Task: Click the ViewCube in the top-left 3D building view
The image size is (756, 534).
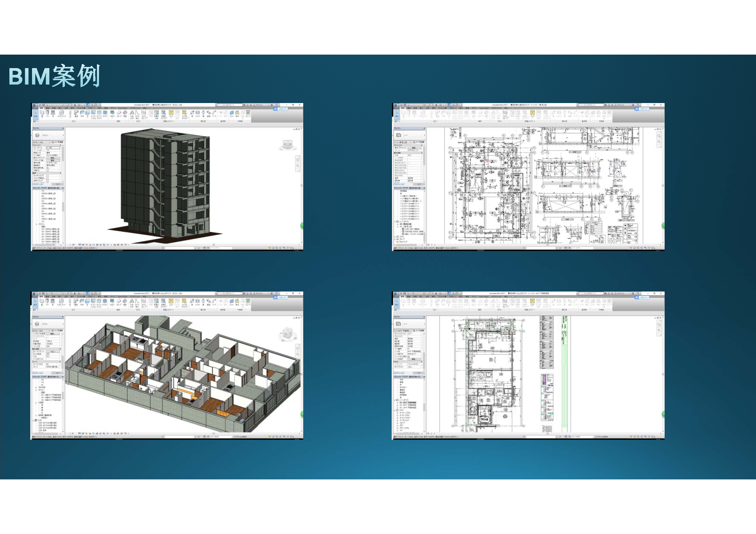Action: (x=287, y=145)
